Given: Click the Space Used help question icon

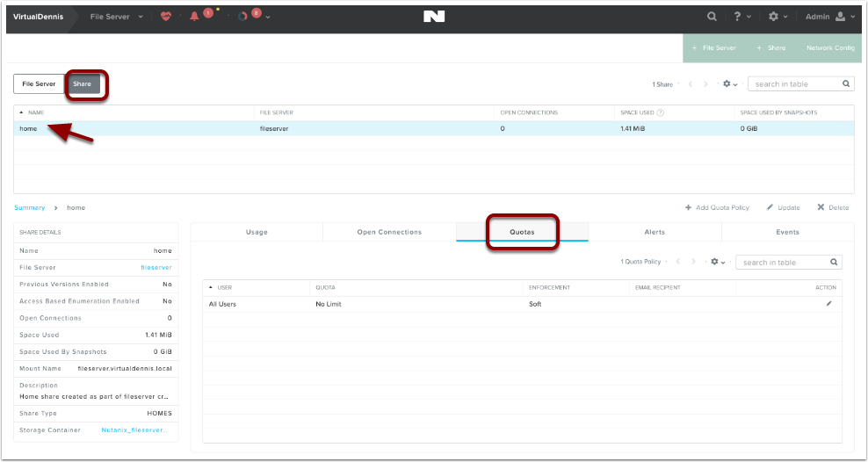Looking at the screenshot, I should coord(660,112).
